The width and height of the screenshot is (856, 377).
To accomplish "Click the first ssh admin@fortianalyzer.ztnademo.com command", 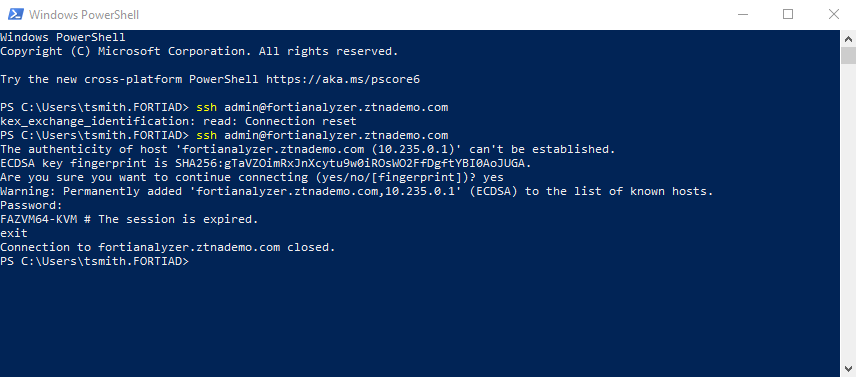I will click(x=322, y=107).
